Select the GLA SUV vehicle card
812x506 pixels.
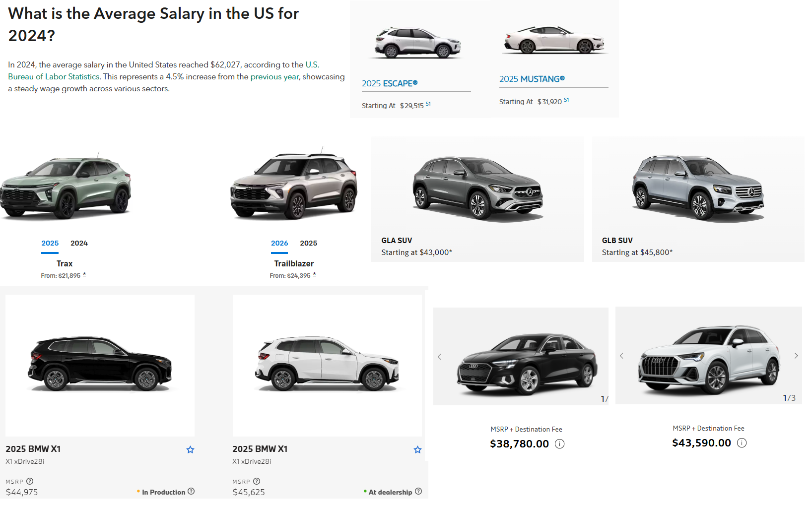click(477, 199)
